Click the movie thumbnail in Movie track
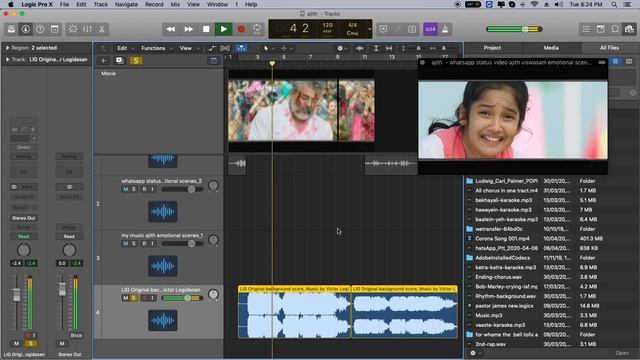The width and height of the screenshot is (640, 360). pyautogui.click(x=301, y=111)
